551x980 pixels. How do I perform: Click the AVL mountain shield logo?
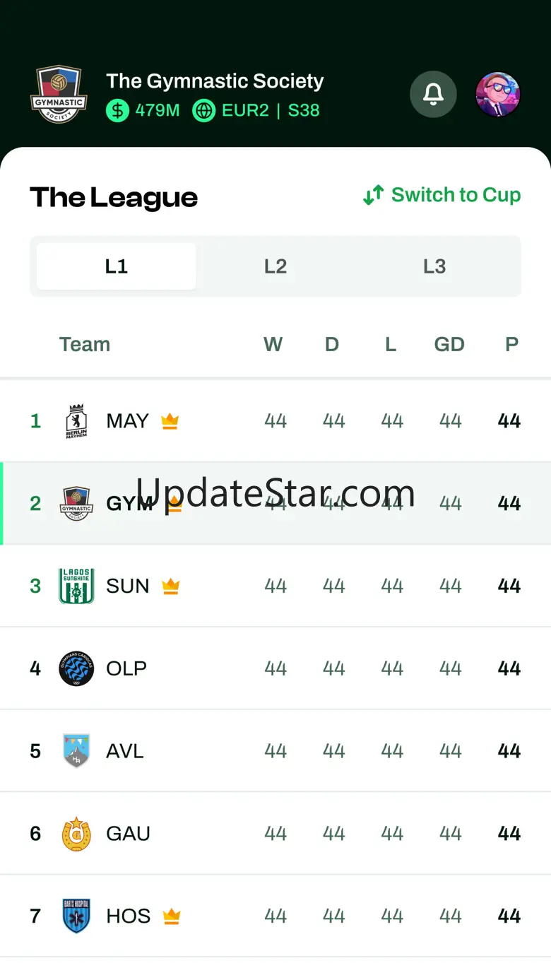point(76,750)
